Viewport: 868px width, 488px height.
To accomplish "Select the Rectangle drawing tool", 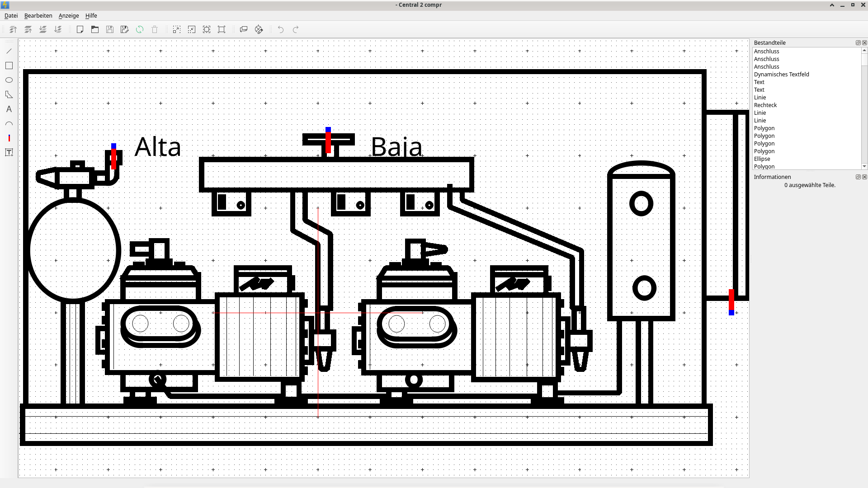I will [9, 66].
